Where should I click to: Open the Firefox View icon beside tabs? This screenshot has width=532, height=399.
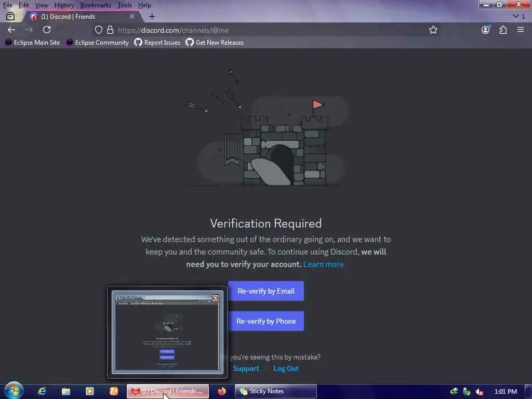pos(10,16)
